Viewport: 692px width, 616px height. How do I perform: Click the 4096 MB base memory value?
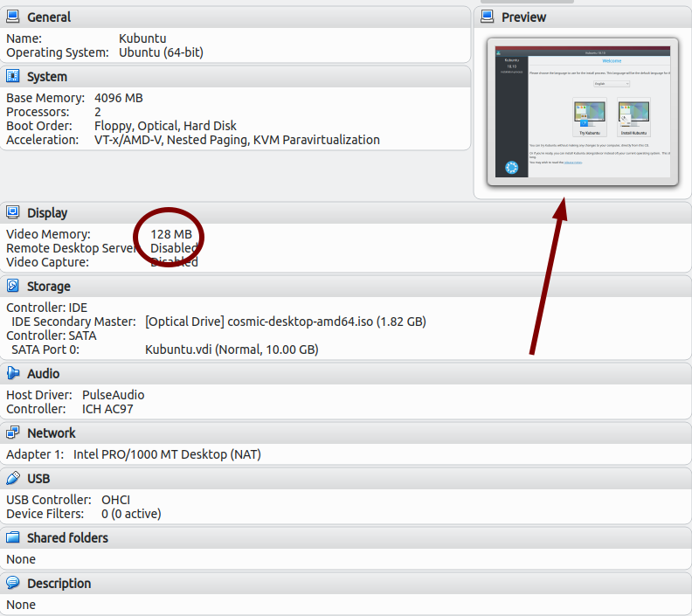118,98
